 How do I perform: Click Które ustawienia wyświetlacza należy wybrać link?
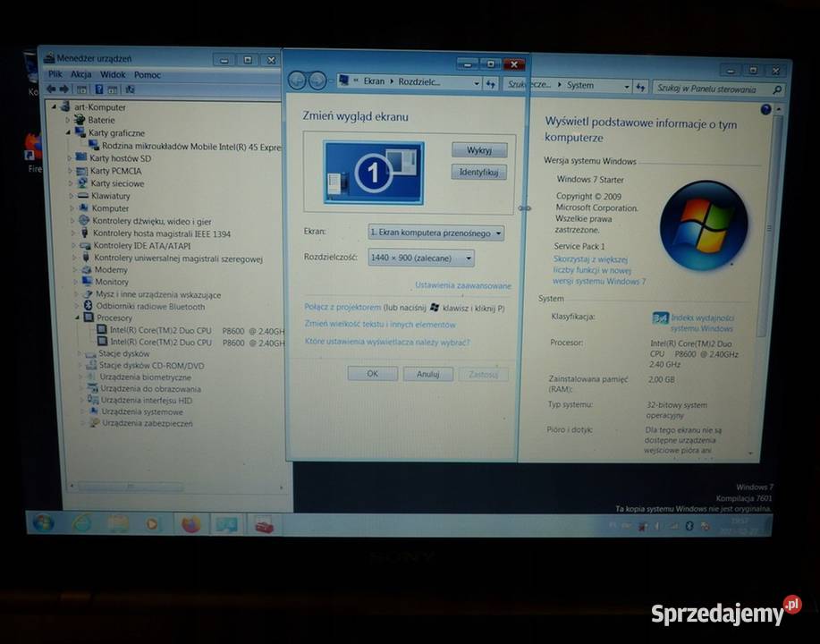[387, 342]
